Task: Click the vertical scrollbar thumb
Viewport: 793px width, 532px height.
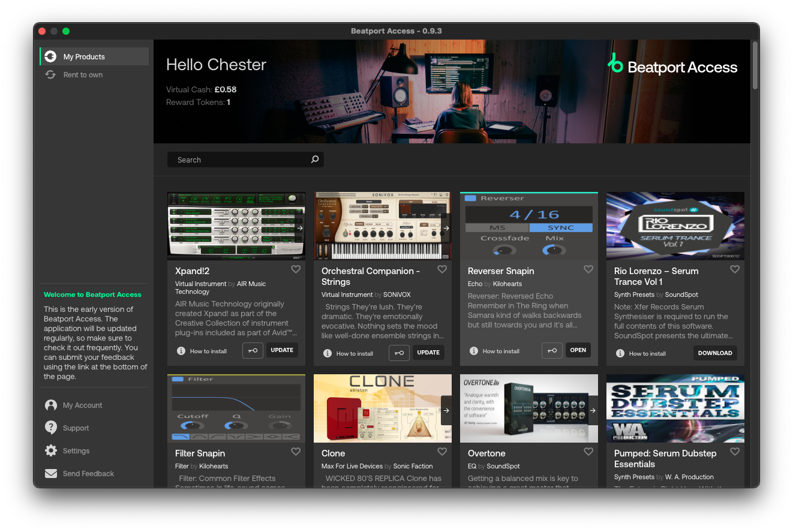Action: click(x=755, y=65)
